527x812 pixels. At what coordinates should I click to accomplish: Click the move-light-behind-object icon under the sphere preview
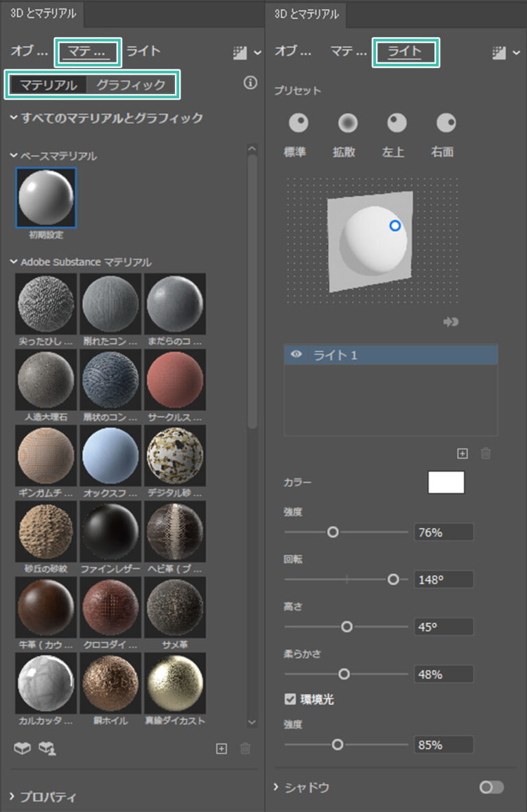coord(450,322)
